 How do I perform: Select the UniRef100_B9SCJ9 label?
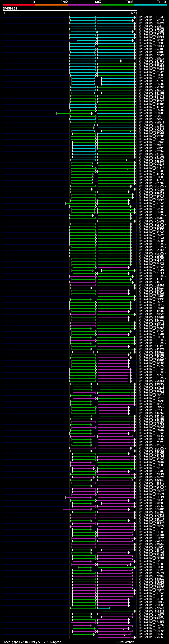[152, 35]
